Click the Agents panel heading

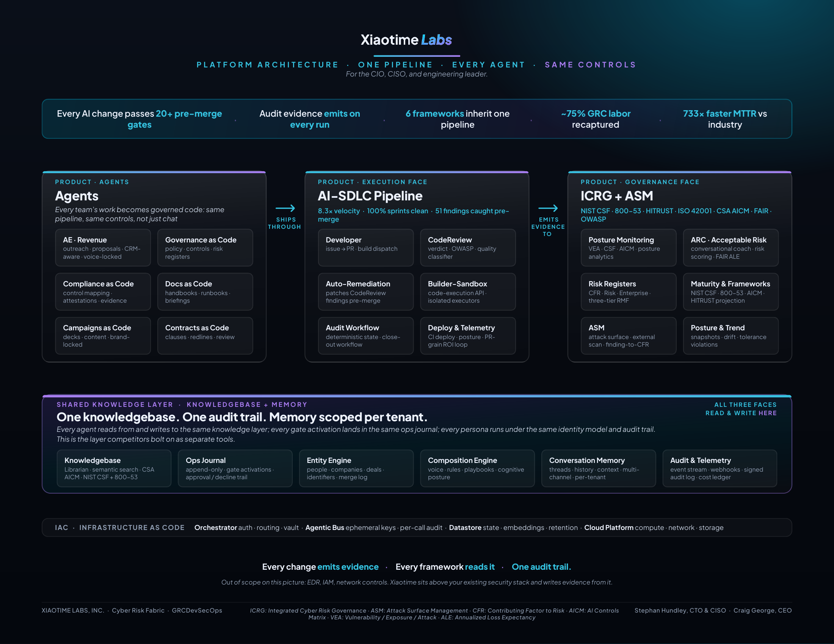(x=77, y=196)
